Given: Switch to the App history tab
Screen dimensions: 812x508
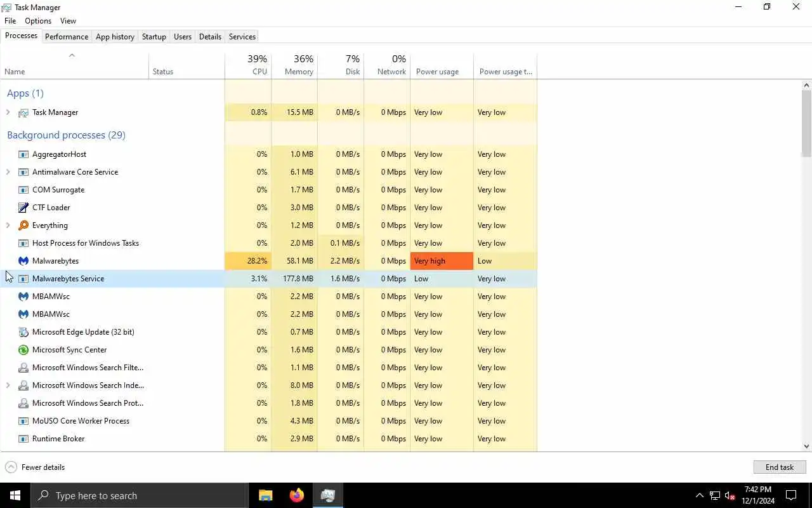Looking at the screenshot, I should pyautogui.click(x=115, y=37).
